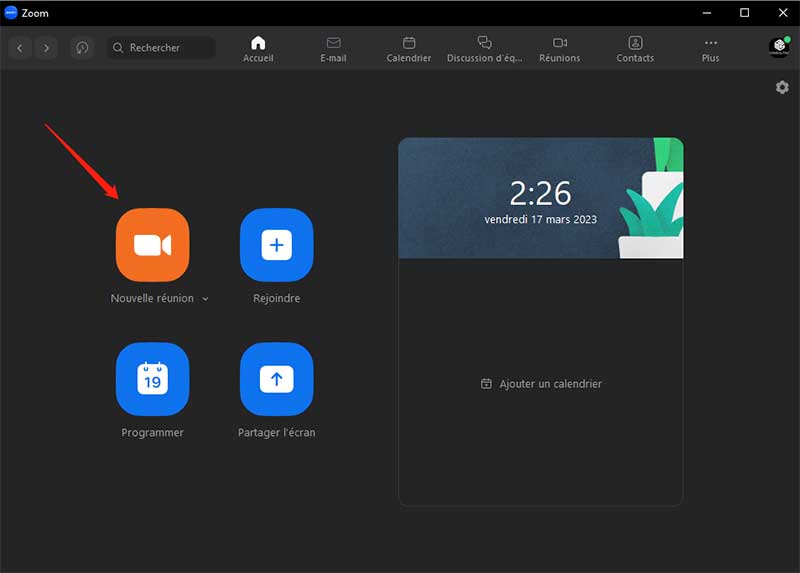The height and width of the screenshot is (573, 800).
Task: Go to the Réunions tab
Action: pos(559,49)
